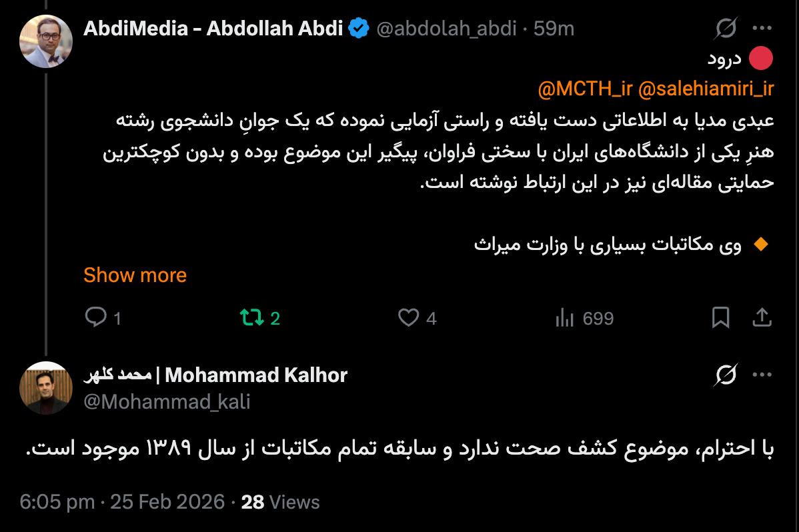Open the @salehiamiri_ir mention
The width and height of the screenshot is (799, 532).
(x=706, y=89)
